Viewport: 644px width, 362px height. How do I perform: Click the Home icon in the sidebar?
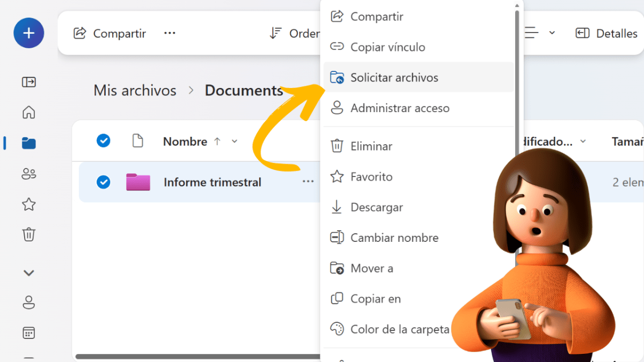[x=28, y=112]
